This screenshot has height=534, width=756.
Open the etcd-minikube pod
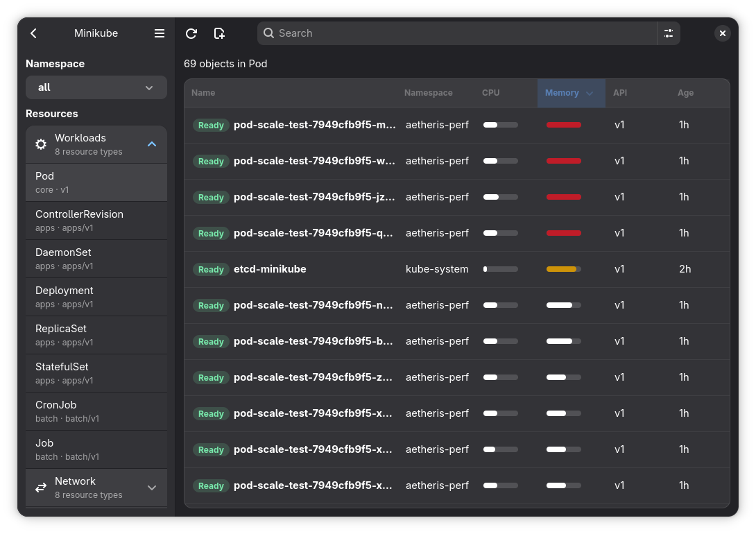[x=456, y=269]
